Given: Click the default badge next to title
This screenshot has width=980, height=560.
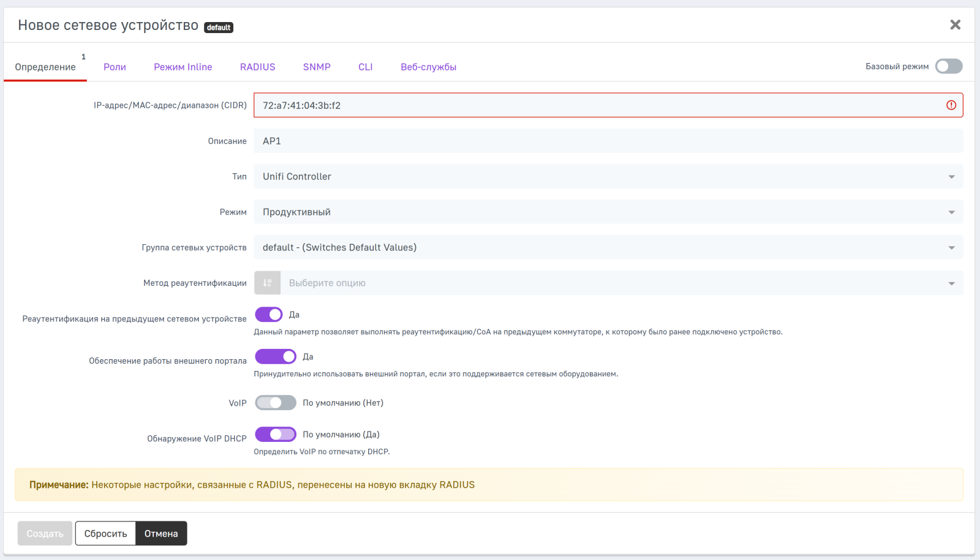Looking at the screenshot, I should pos(219,28).
